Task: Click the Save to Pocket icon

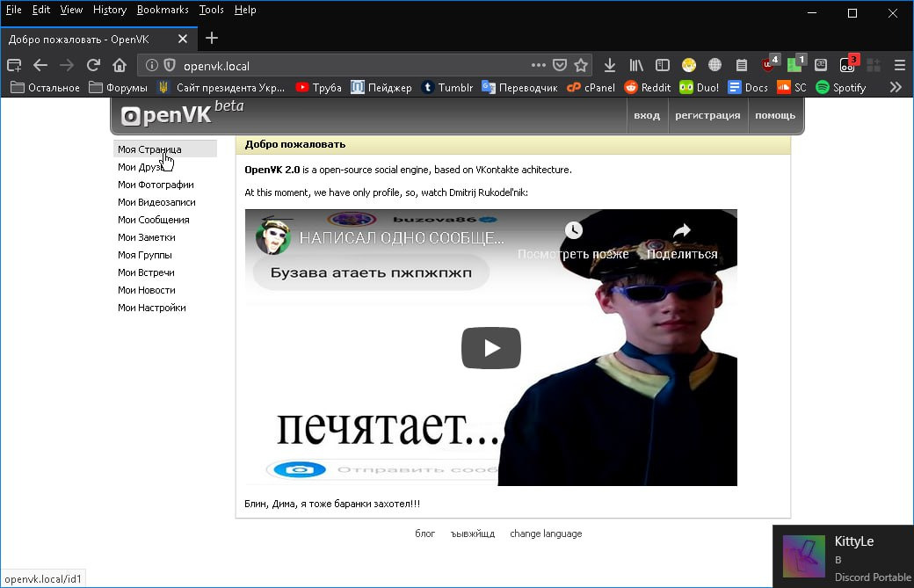Action: pos(560,65)
